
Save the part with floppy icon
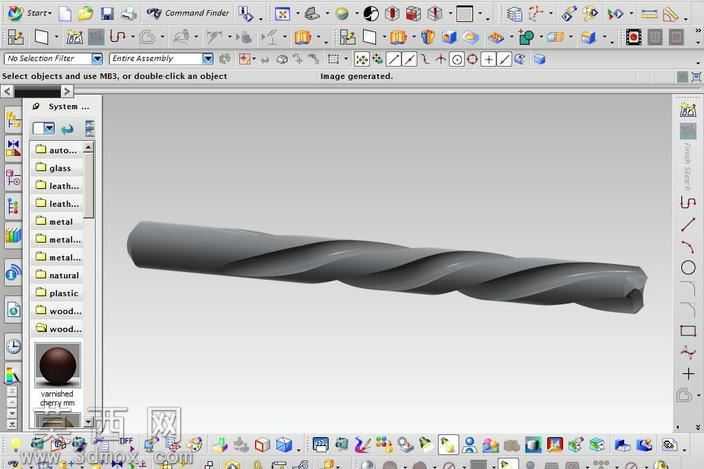pyautogui.click(x=107, y=14)
